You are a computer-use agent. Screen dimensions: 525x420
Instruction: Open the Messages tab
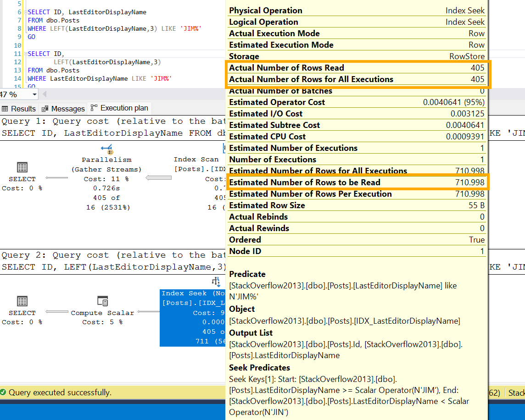coord(63,109)
